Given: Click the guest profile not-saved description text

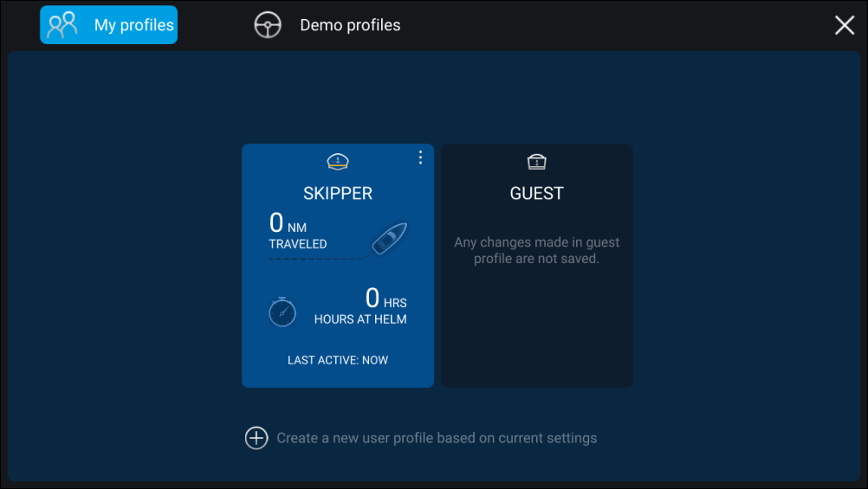Looking at the screenshot, I should coord(536,250).
